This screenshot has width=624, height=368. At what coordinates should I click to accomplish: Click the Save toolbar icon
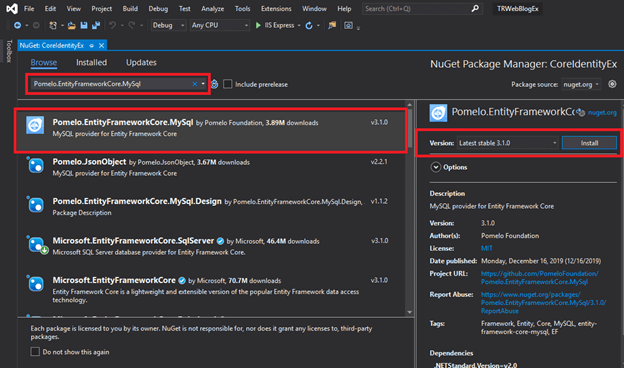pos(84,25)
